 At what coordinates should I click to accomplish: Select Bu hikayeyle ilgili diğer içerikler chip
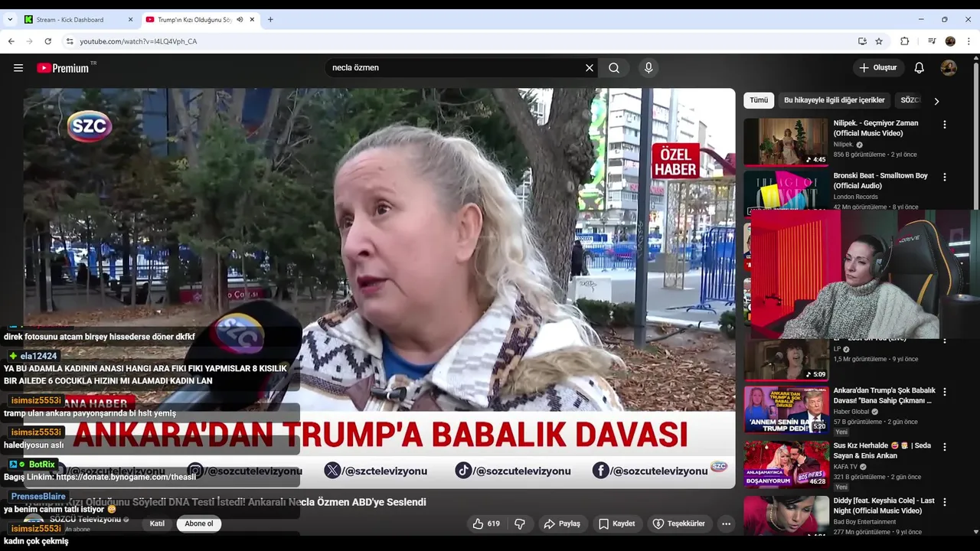(x=834, y=100)
